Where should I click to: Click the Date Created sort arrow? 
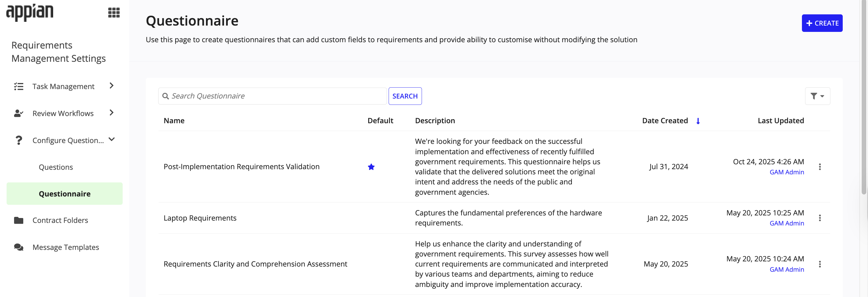pyautogui.click(x=698, y=121)
